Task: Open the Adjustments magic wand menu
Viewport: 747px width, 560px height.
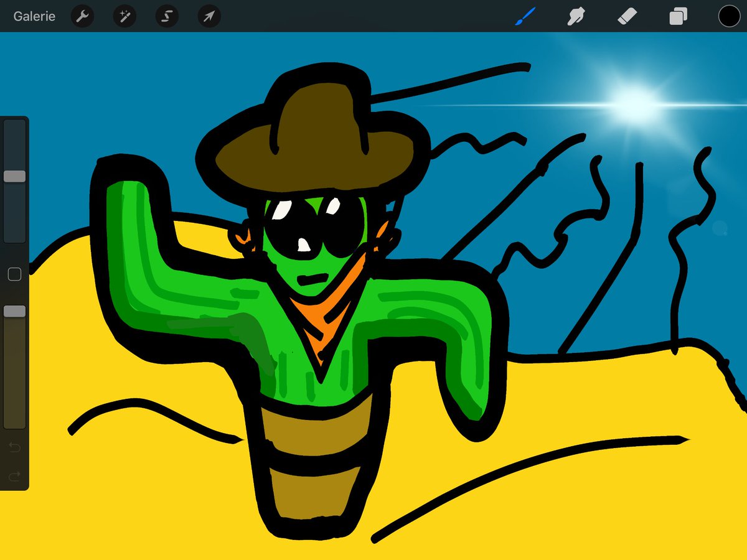Action: click(x=125, y=16)
